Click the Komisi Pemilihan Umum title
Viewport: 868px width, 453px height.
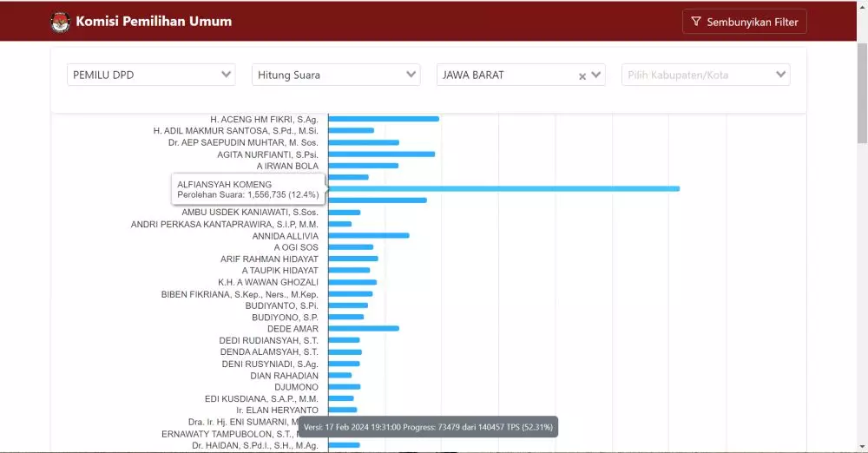pyautogui.click(x=154, y=22)
